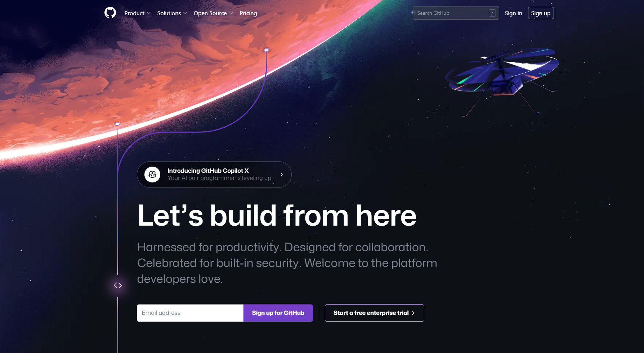Image resolution: width=644 pixels, height=353 pixels.
Task: Expand the Product dropdown menu
Action: coord(138,13)
